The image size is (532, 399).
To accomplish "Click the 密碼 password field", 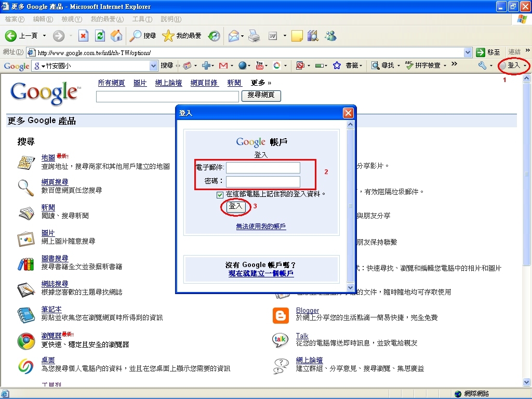I will click(263, 181).
